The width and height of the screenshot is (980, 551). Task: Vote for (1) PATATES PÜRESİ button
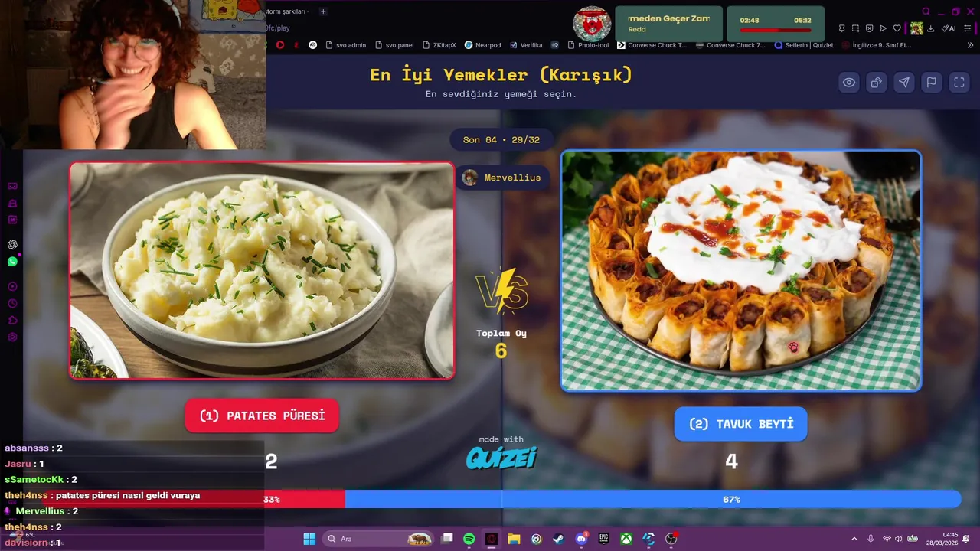(x=262, y=416)
